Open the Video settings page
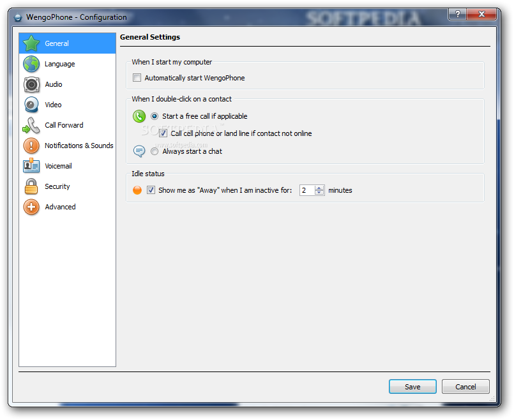Viewport: 514px width, 420px height. [x=68, y=105]
